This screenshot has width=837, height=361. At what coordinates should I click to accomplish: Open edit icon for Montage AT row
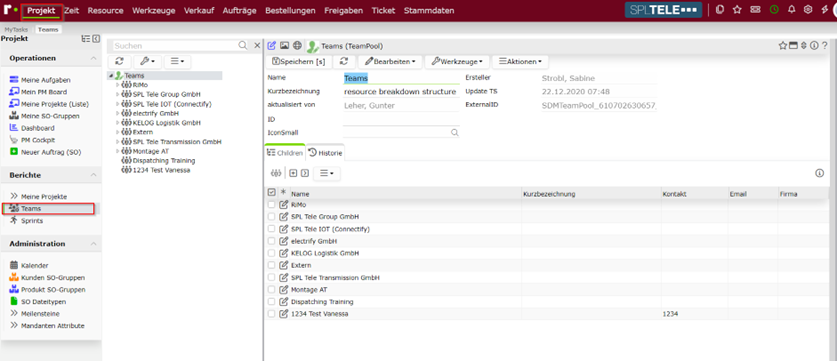tap(284, 289)
